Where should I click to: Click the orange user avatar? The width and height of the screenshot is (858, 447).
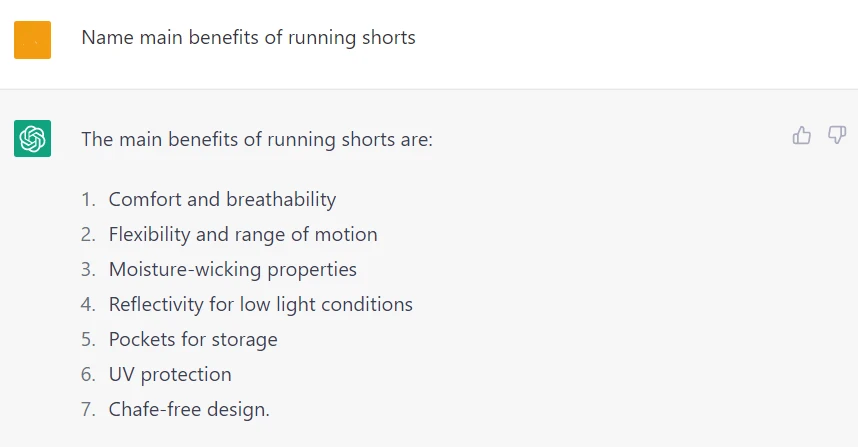click(x=32, y=40)
